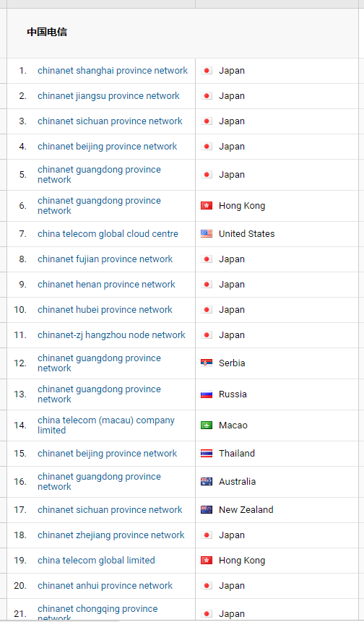Open chinanet fujian province network link

click(105, 259)
